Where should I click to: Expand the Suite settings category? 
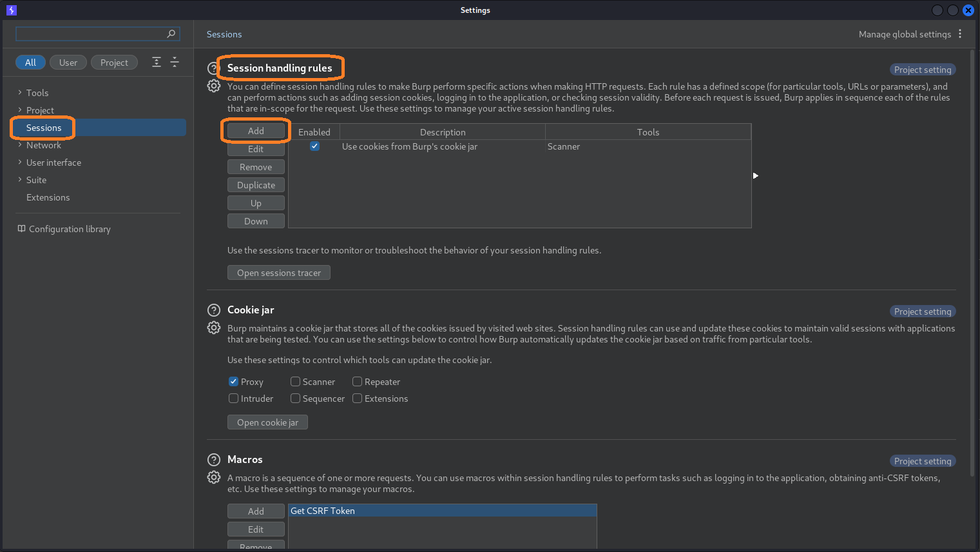point(19,179)
